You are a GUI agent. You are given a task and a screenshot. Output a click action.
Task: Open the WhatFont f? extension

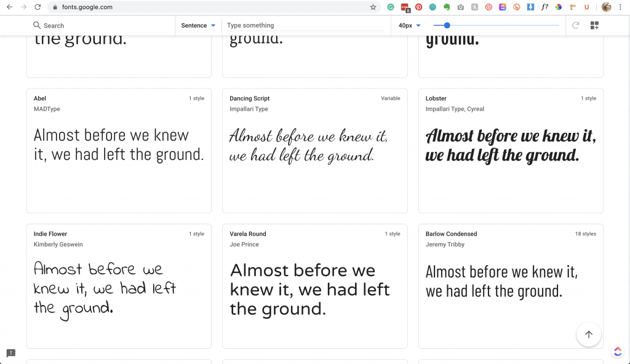[545, 7]
